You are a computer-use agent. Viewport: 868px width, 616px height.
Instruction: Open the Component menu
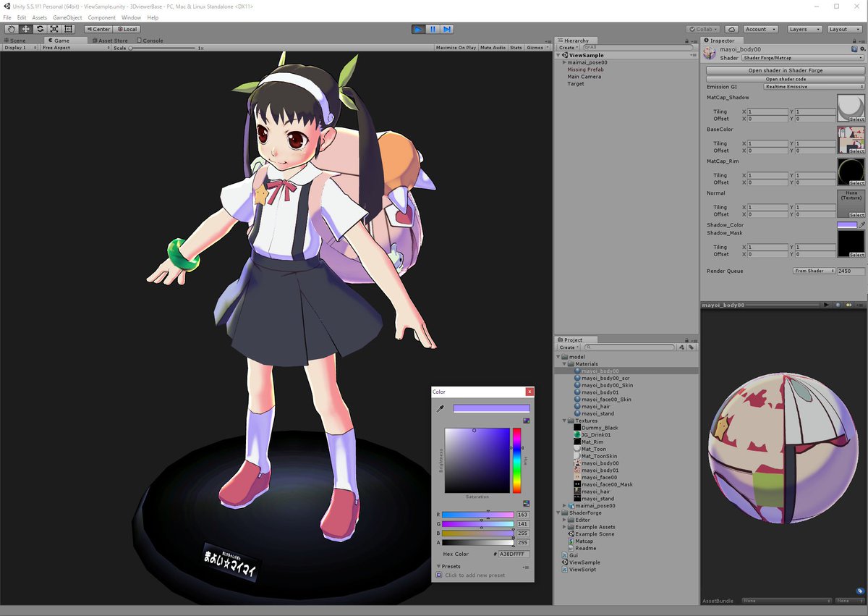[x=102, y=17]
